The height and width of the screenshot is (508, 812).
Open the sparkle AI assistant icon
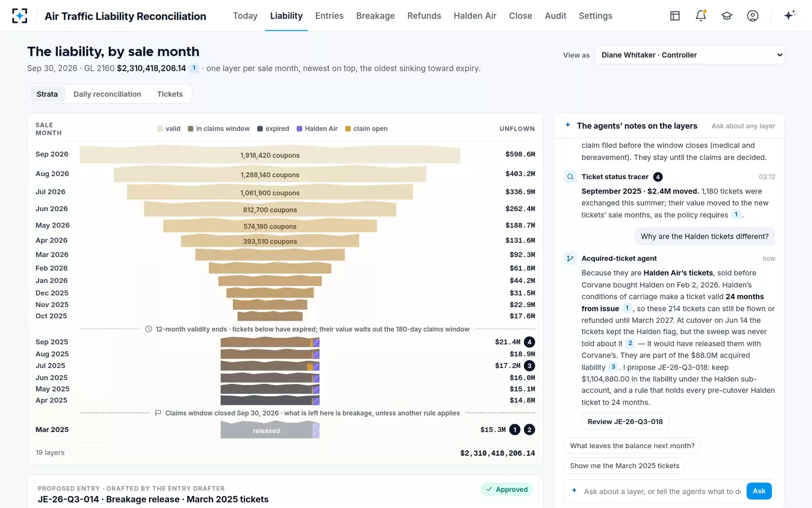(789, 15)
